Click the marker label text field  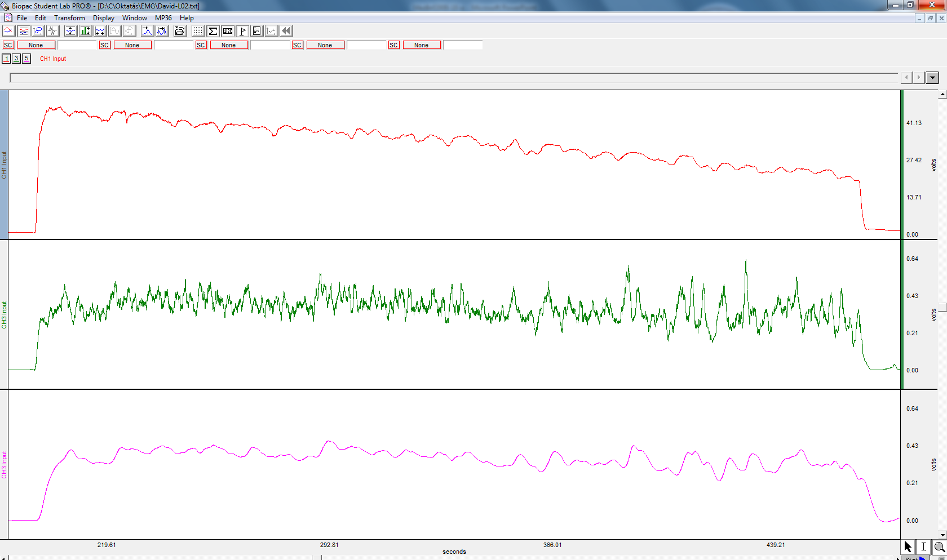[454, 78]
